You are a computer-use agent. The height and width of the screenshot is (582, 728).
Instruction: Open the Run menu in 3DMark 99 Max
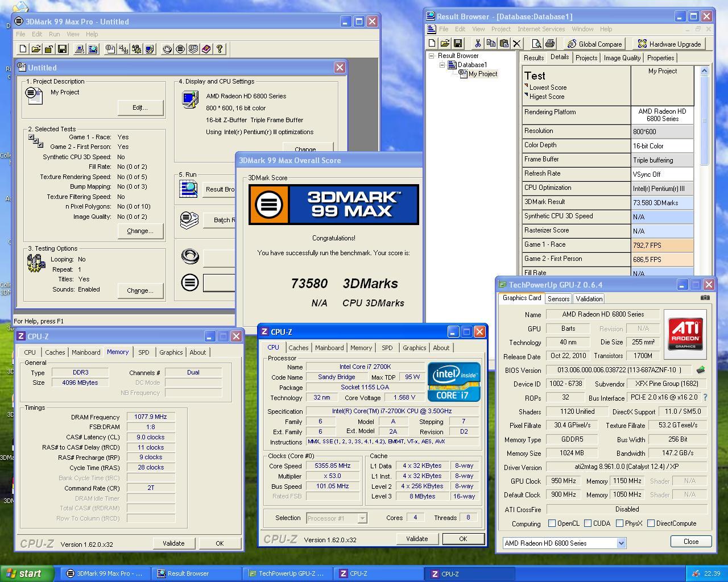coord(55,34)
